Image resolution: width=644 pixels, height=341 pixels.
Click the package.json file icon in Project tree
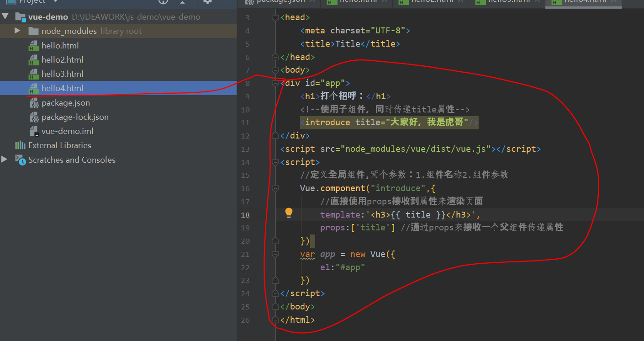(34, 102)
